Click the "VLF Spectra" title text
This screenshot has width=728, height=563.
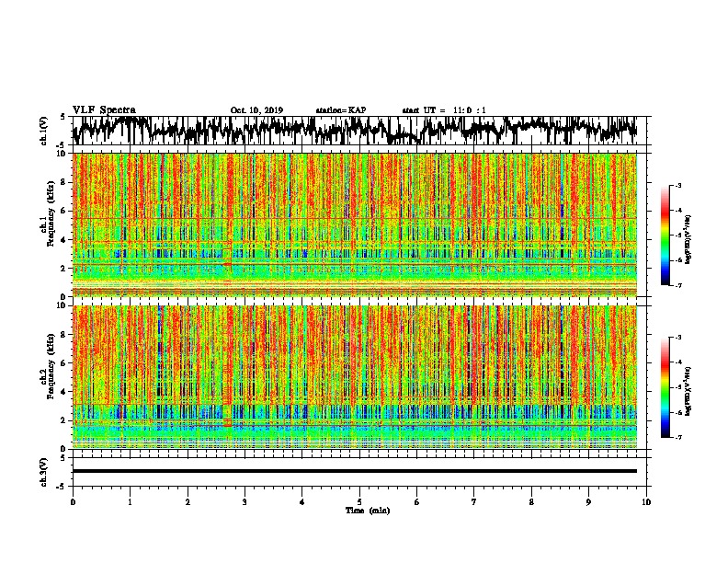click(104, 110)
